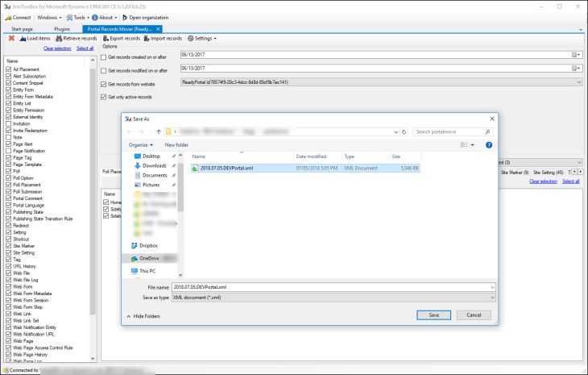The width and height of the screenshot is (588, 375).
Task: Open the Organize menu
Action: (x=141, y=145)
